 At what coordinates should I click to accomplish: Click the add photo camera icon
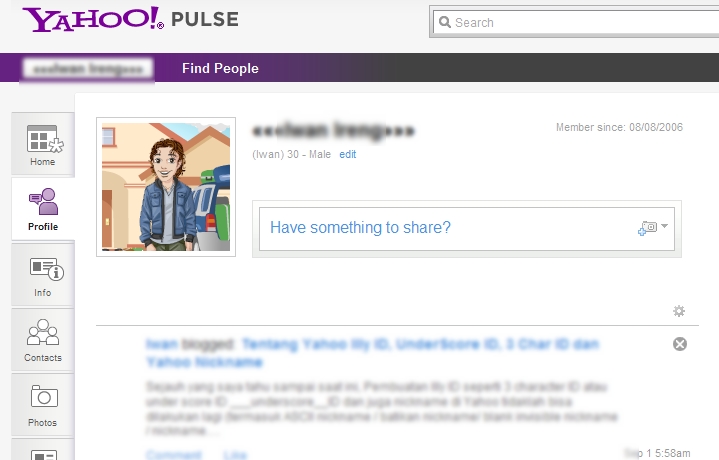click(647, 227)
